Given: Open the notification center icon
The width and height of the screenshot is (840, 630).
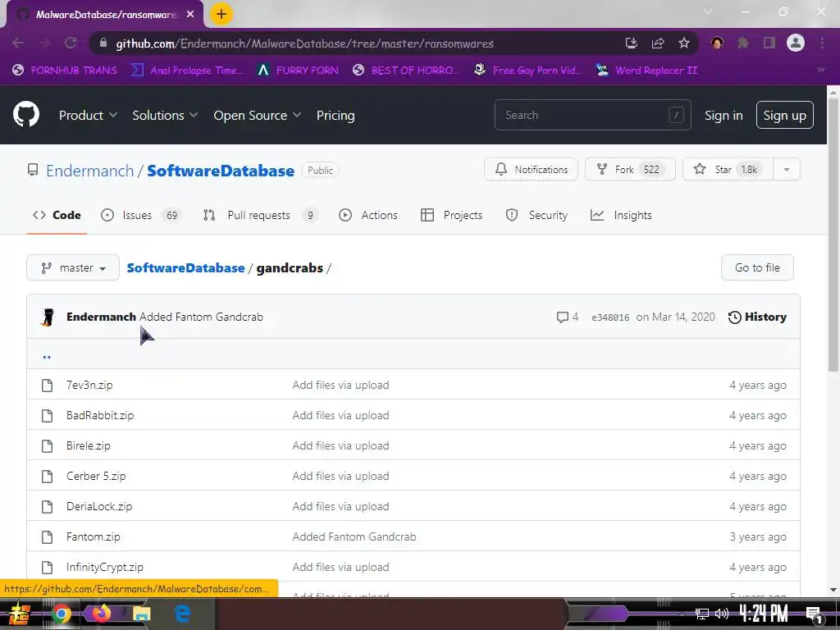Looking at the screenshot, I should click(x=814, y=614).
